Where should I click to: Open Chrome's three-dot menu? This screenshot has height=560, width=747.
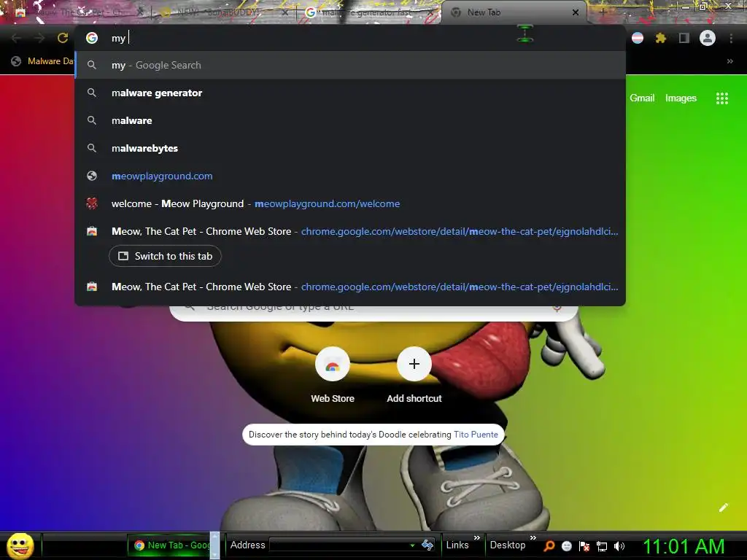pos(731,38)
